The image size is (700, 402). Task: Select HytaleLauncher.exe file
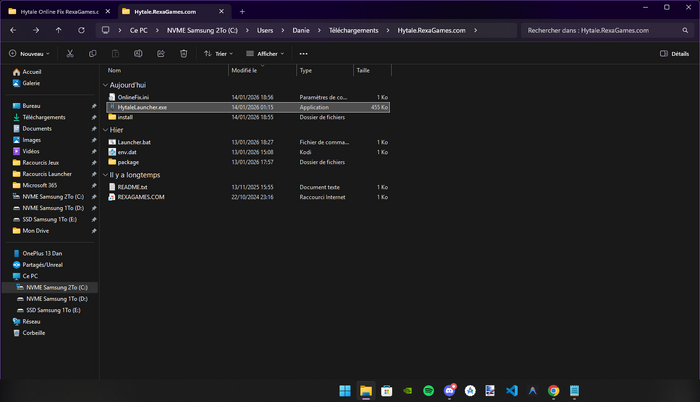click(x=248, y=107)
